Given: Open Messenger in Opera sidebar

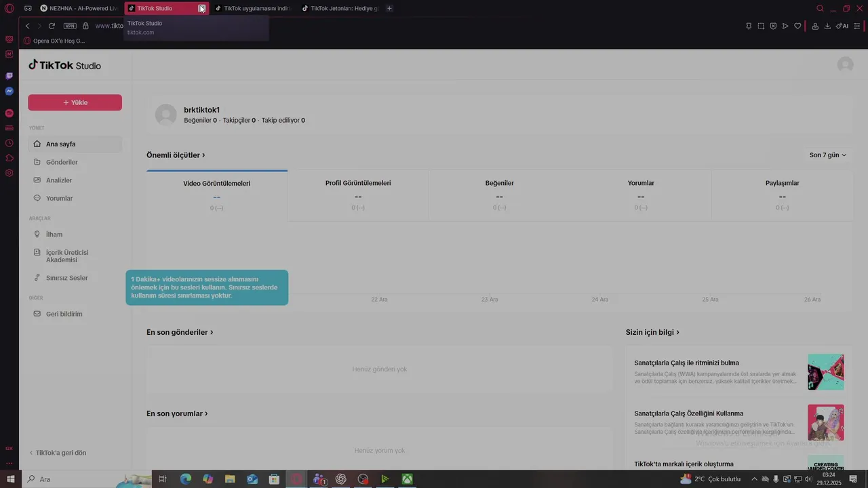Looking at the screenshot, I should click(9, 91).
